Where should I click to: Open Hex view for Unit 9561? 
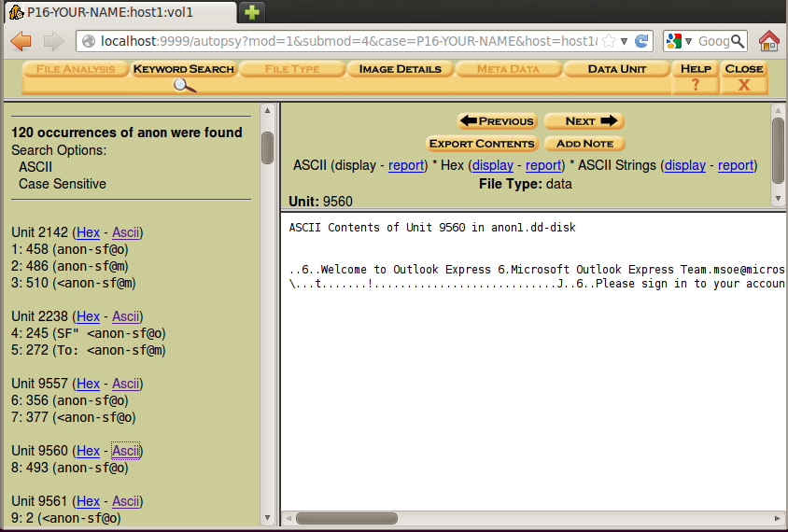88,501
